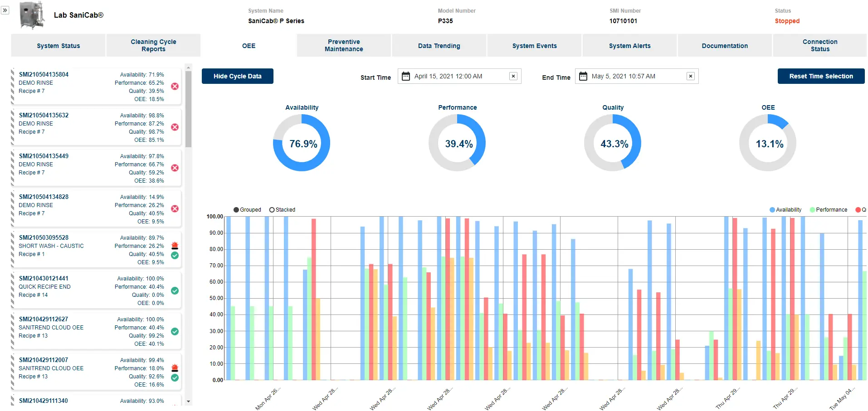Viewport: 868px width, 411px height.
Task: Click green checkmark on QUICK RECIPE END cycle
Action: 175,291
